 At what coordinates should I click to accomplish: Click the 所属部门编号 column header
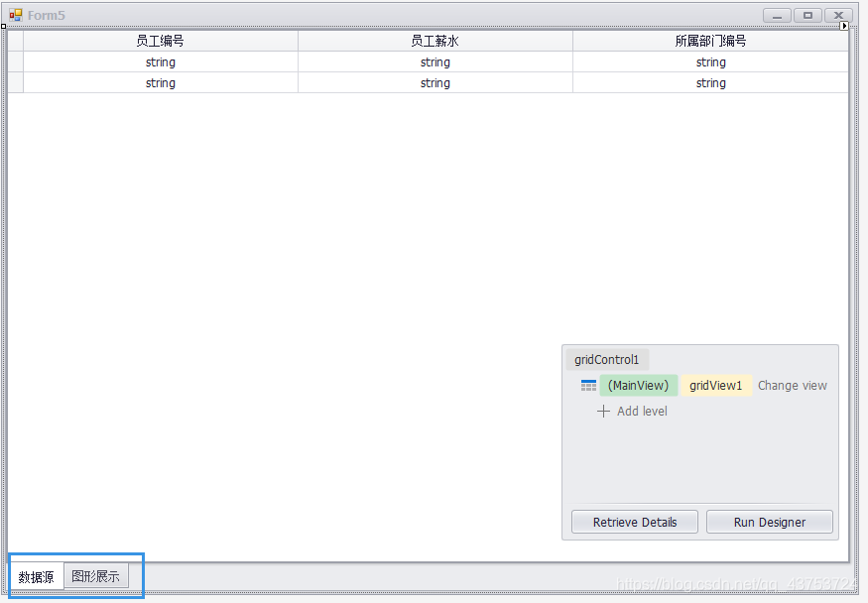click(710, 41)
